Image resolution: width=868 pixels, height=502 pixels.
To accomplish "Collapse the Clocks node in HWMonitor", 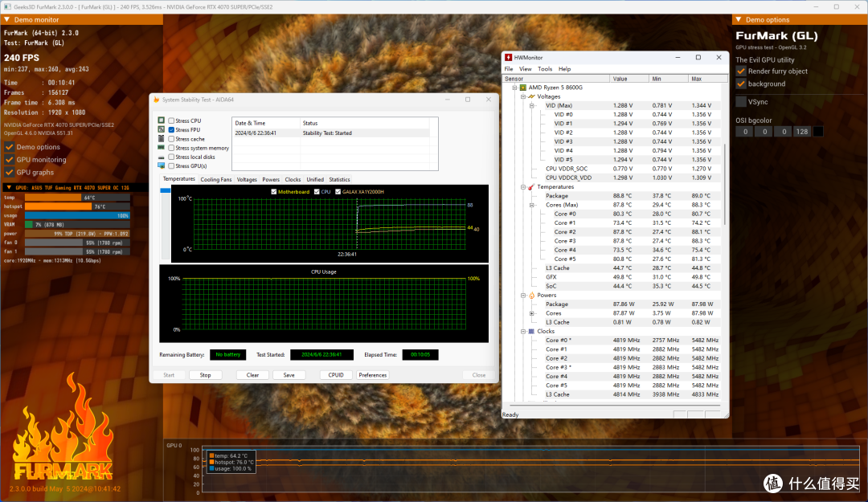I will pyautogui.click(x=523, y=331).
